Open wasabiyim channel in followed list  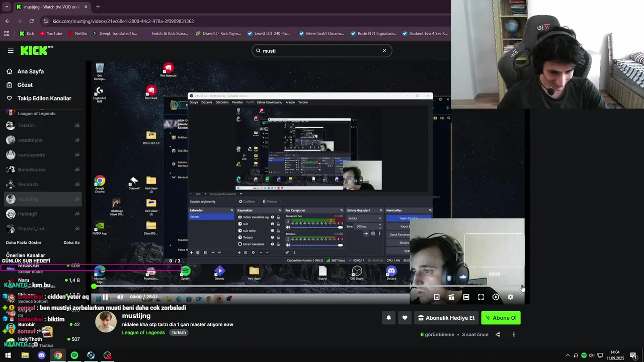tap(43, 140)
